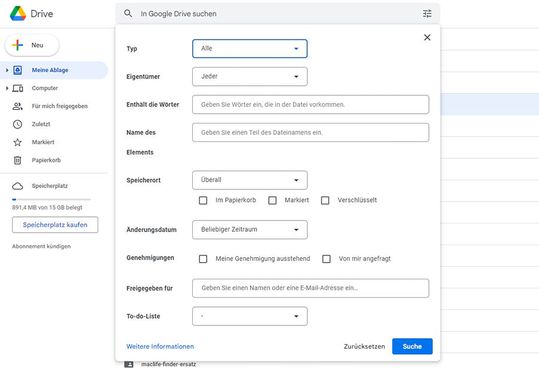Open Für mich freigegeben
Viewport: 539px width, 368px height.
59,106
